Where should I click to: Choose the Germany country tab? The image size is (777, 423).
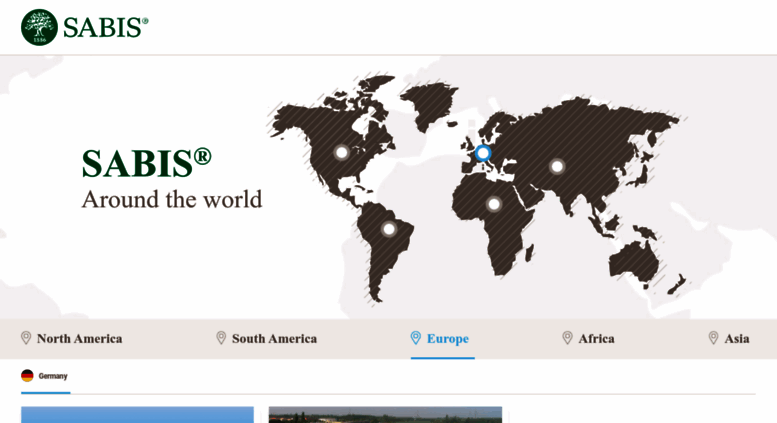[45, 376]
